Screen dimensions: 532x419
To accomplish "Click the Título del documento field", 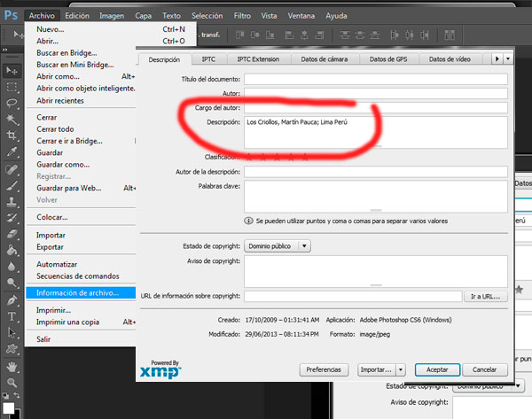I will 376,80.
